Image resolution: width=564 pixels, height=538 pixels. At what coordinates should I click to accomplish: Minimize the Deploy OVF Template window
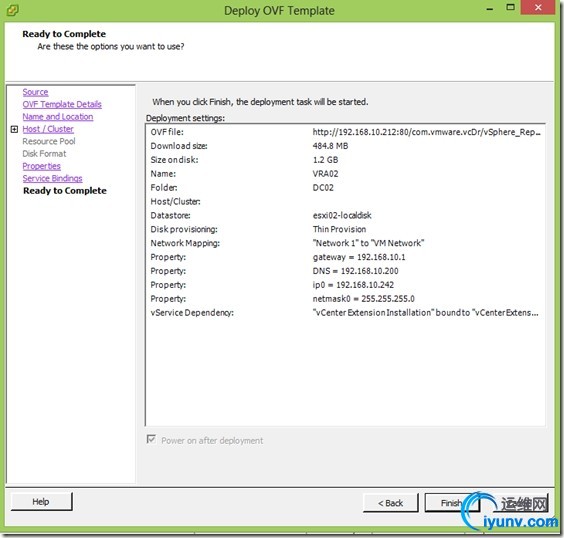[x=490, y=8]
